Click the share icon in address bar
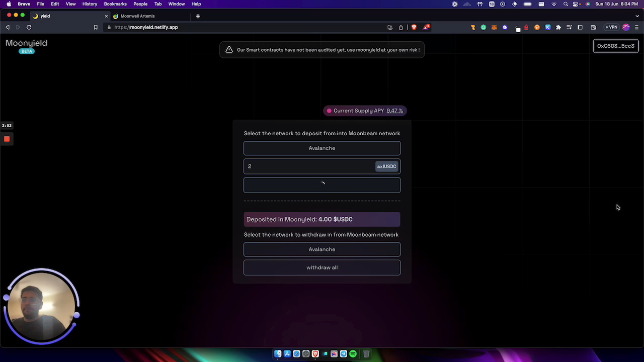Screen dimensions: 644x362 401,27
